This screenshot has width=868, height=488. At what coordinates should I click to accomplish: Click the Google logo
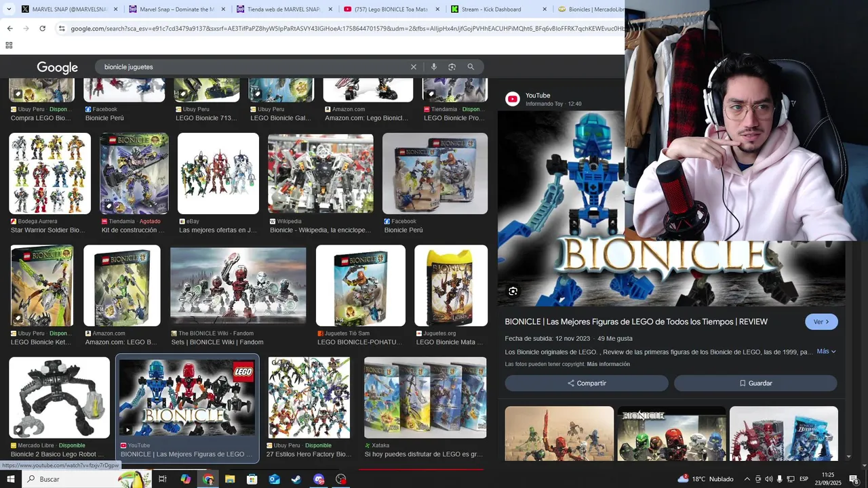[x=58, y=68]
